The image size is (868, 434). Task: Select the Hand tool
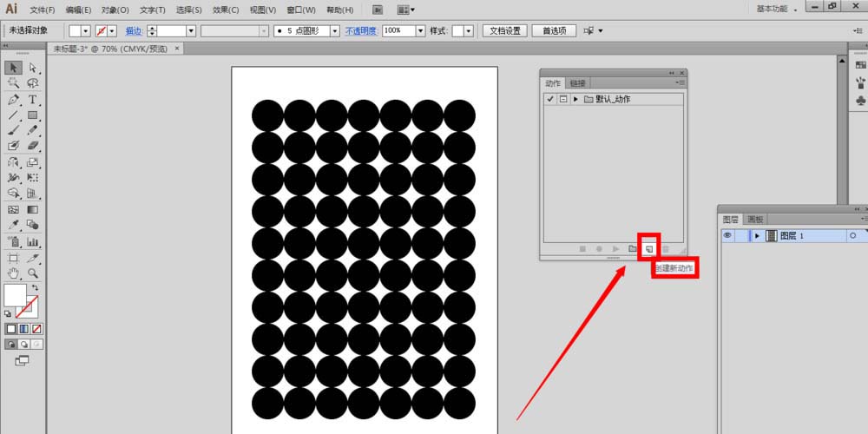pyautogui.click(x=14, y=273)
